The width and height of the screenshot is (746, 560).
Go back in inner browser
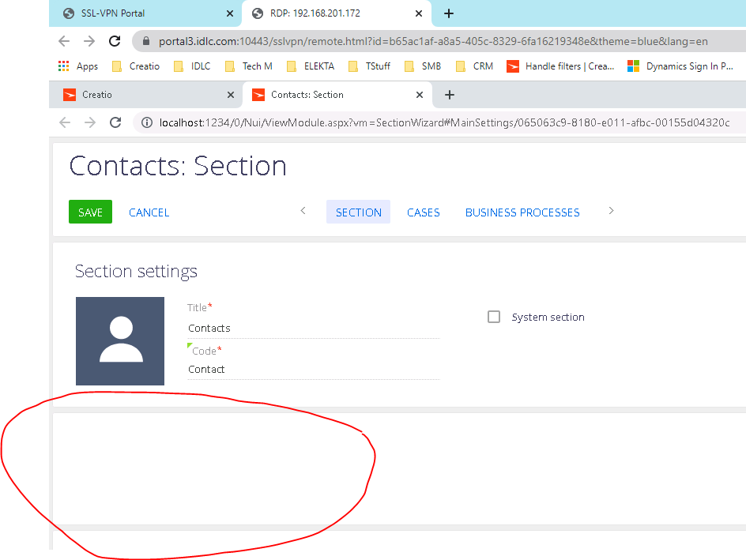(x=65, y=122)
